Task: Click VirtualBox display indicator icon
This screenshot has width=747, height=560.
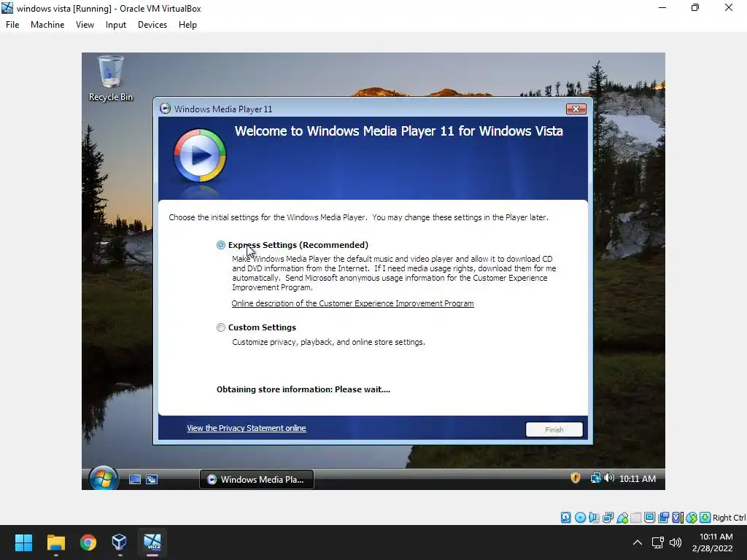Action: click(x=649, y=518)
